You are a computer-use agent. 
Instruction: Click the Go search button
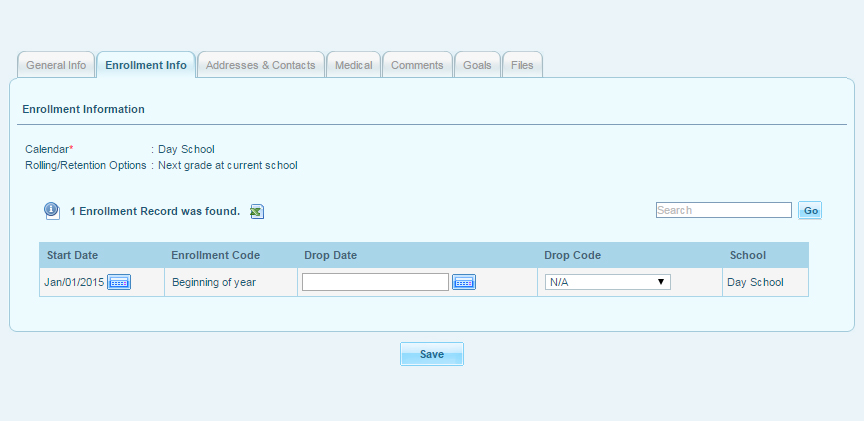tap(810, 211)
